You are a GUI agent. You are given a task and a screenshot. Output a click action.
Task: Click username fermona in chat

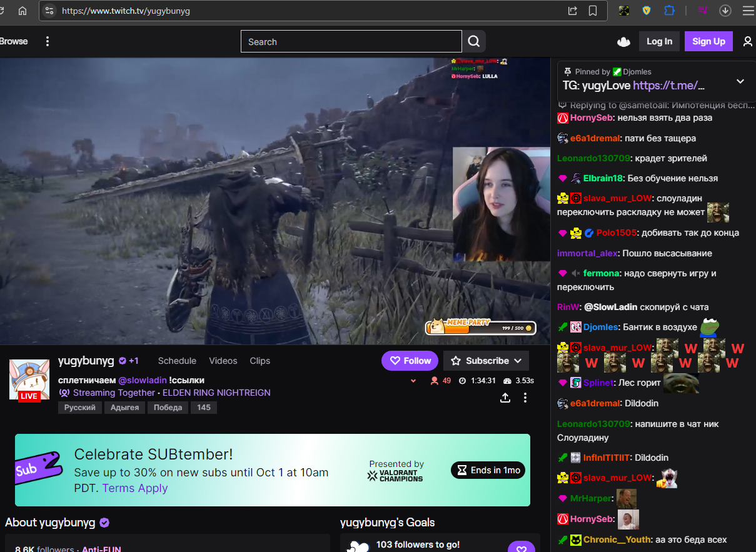tap(602, 273)
